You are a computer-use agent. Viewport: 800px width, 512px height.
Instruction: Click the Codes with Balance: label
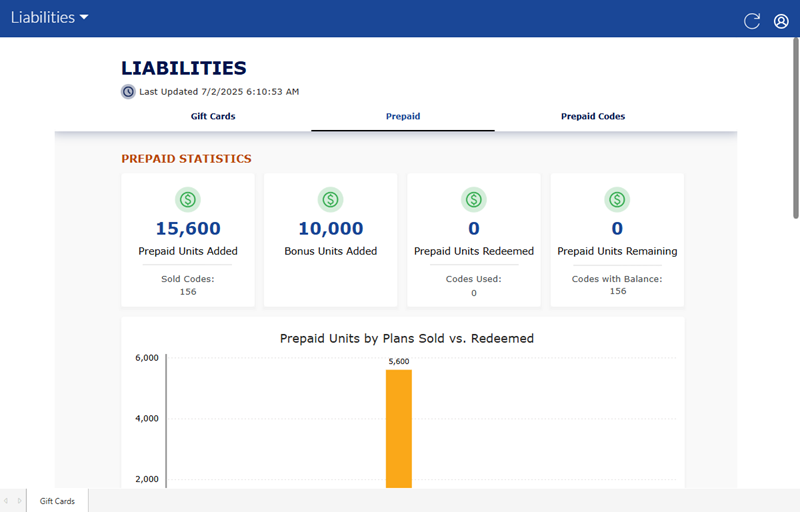pos(617,279)
